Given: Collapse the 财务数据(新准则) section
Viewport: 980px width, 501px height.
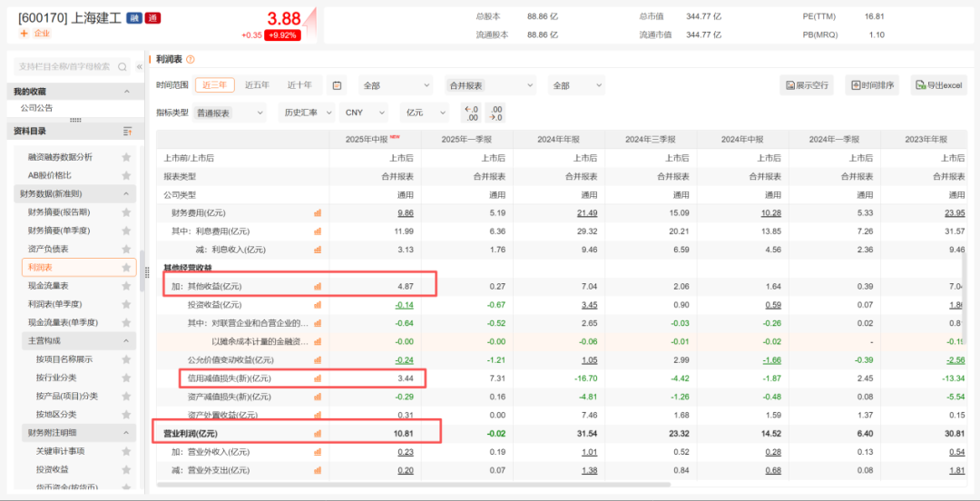Looking at the screenshot, I should point(126,193).
